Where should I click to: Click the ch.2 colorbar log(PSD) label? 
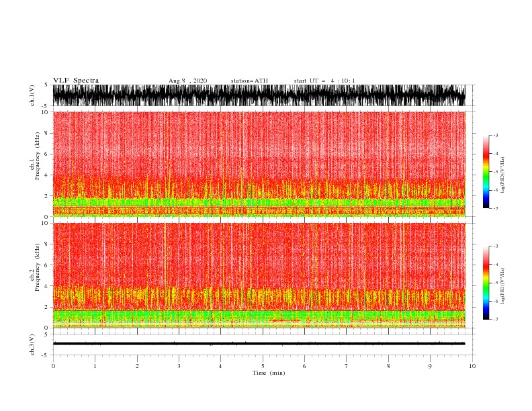point(503,285)
